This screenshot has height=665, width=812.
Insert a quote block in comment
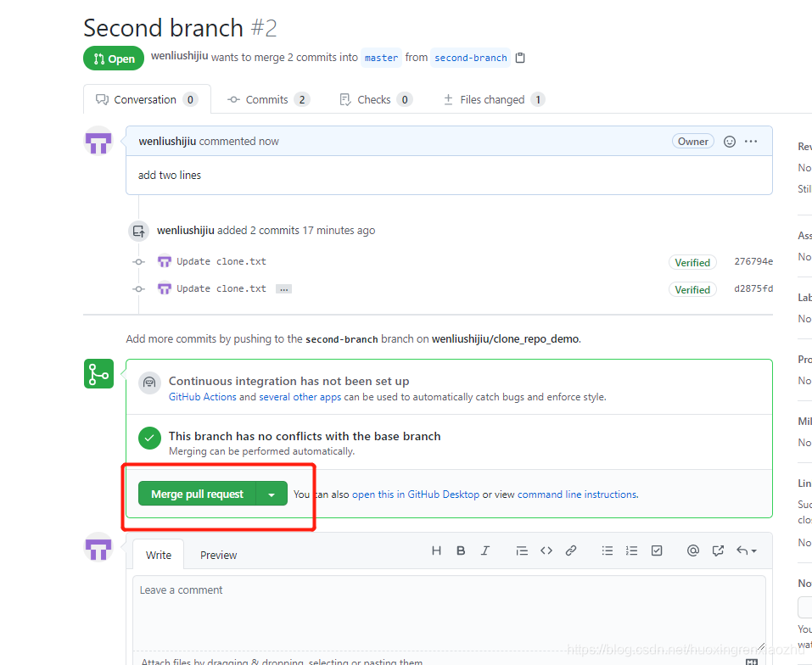[x=522, y=550]
